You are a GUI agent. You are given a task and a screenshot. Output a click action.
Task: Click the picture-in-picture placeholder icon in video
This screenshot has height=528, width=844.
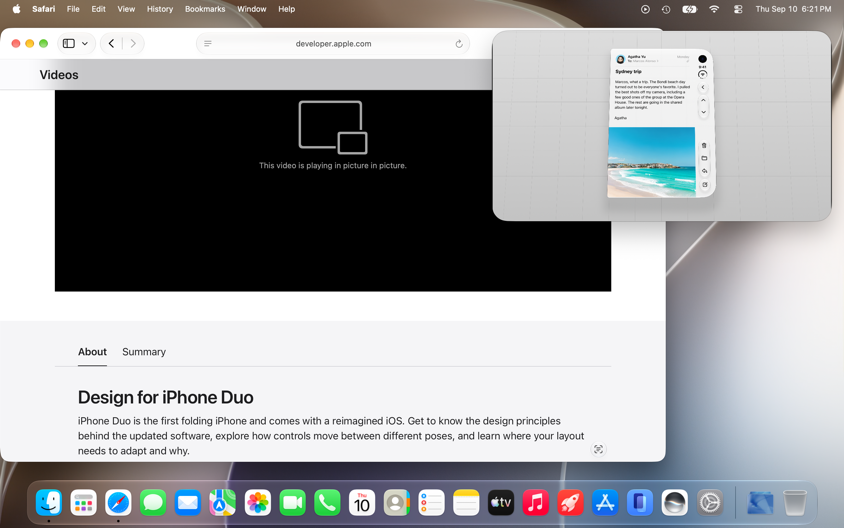point(333,128)
